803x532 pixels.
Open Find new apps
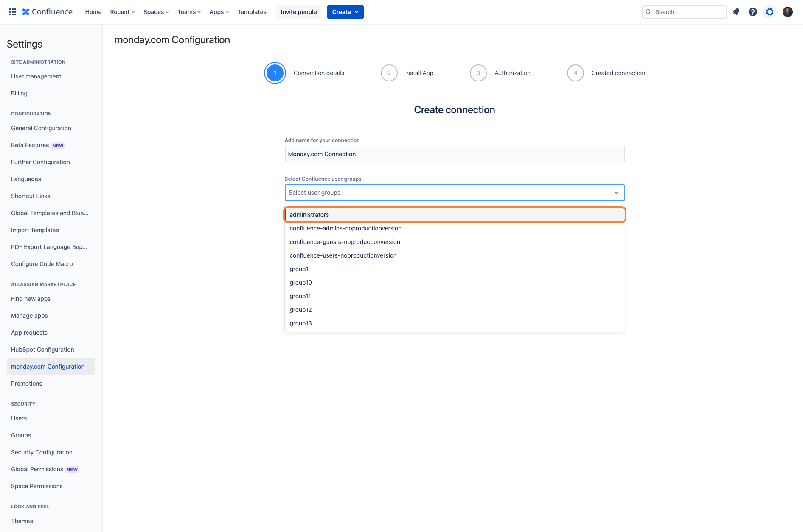tap(31, 299)
